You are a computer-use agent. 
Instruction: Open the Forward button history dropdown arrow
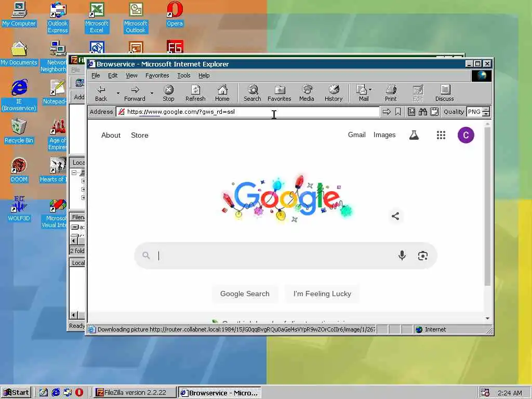[x=152, y=93]
